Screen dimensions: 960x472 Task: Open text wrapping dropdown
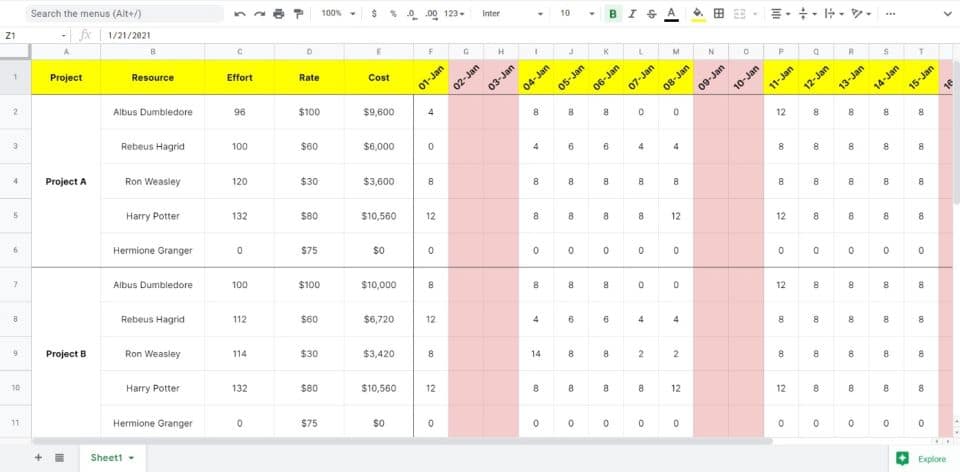(x=834, y=13)
